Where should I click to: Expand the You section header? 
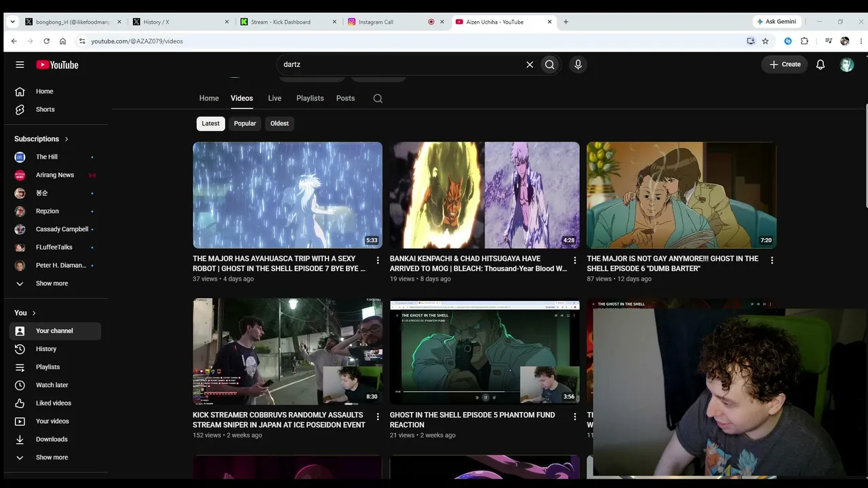pos(25,313)
